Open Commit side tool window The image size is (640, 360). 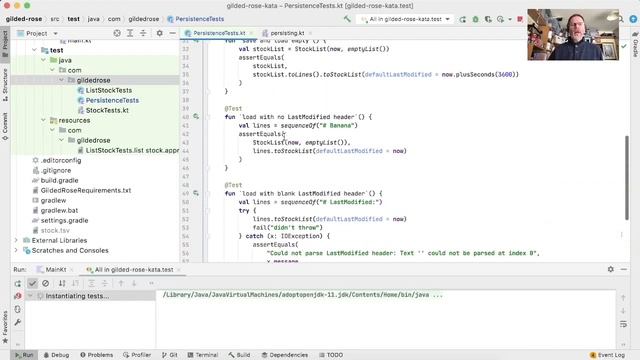[5, 127]
